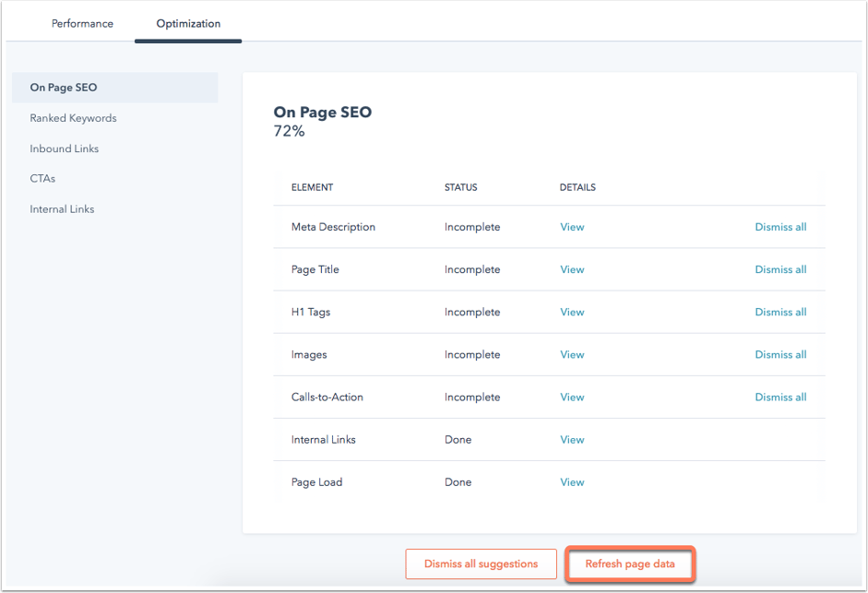This screenshot has height=593, width=868.
Task: Go to Inbound Links section
Action: [x=65, y=148]
